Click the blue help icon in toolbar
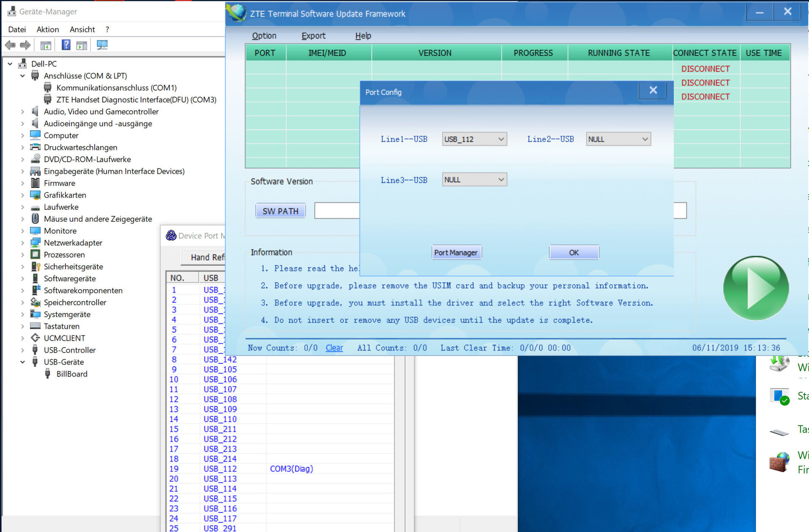809x532 pixels. click(x=66, y=45)
